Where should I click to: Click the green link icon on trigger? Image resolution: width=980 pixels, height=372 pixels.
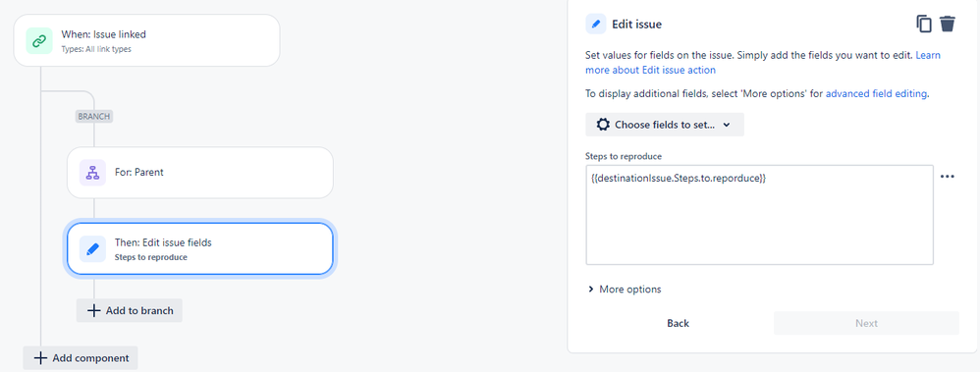click(38, 40)
